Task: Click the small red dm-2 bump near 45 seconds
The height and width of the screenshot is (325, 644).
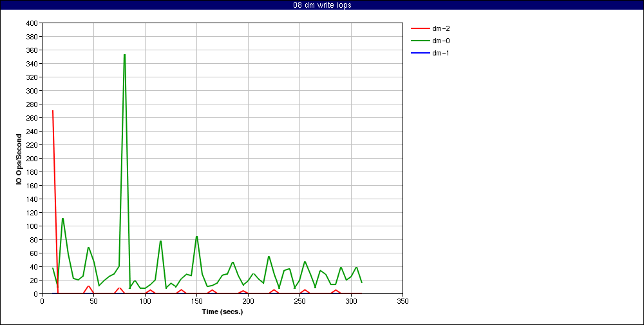Action: click(x=88, y=286)
